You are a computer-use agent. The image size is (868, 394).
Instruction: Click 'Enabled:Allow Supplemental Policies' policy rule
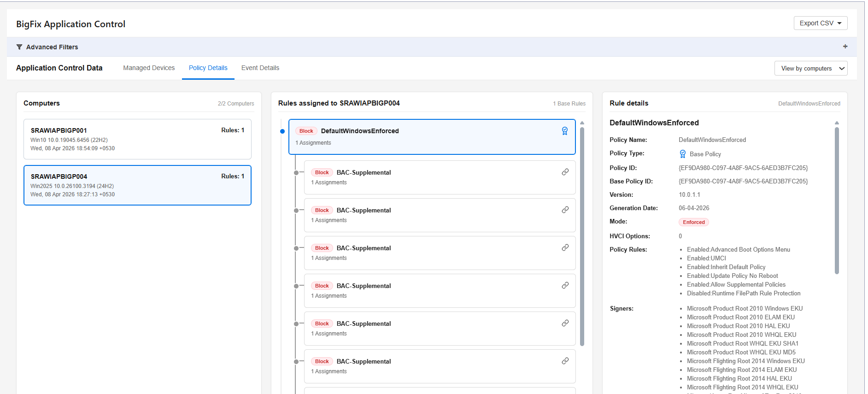736,285
